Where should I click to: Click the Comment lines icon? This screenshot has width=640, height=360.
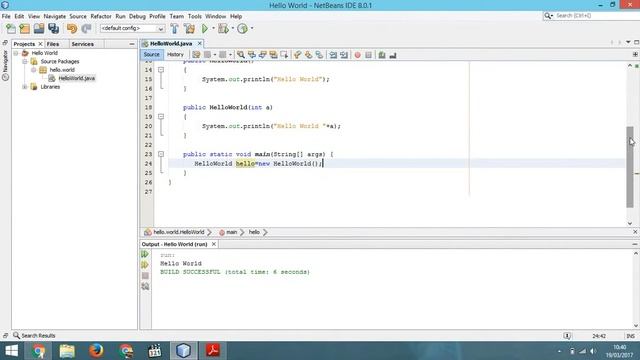[382, 55]
